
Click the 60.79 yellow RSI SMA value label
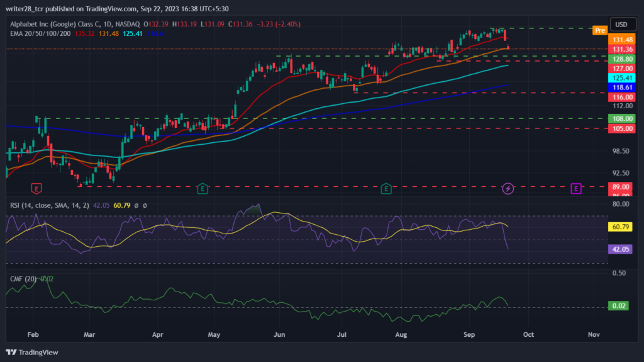coord(620,227)
